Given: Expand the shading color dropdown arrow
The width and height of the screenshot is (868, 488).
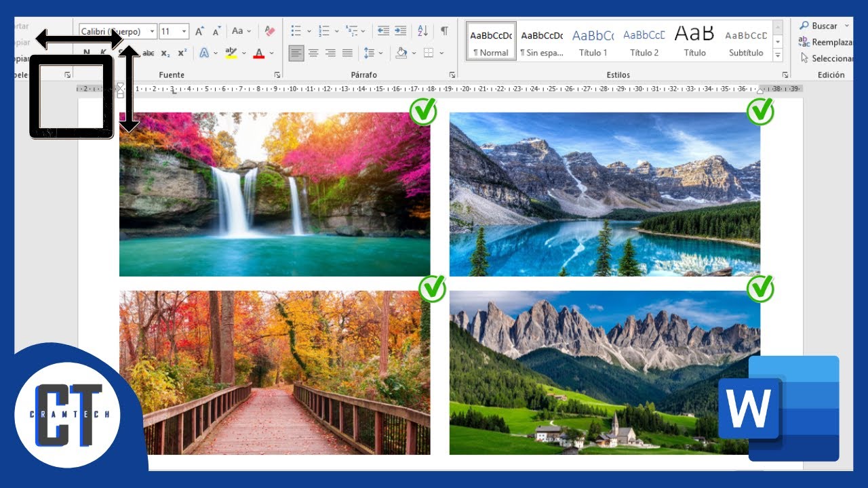Looking at the screenshot, I should coord(414,53).
